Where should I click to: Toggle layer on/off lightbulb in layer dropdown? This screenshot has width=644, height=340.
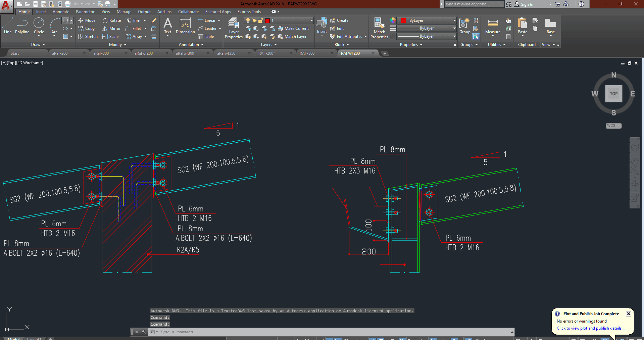click(x=248, y=20)
